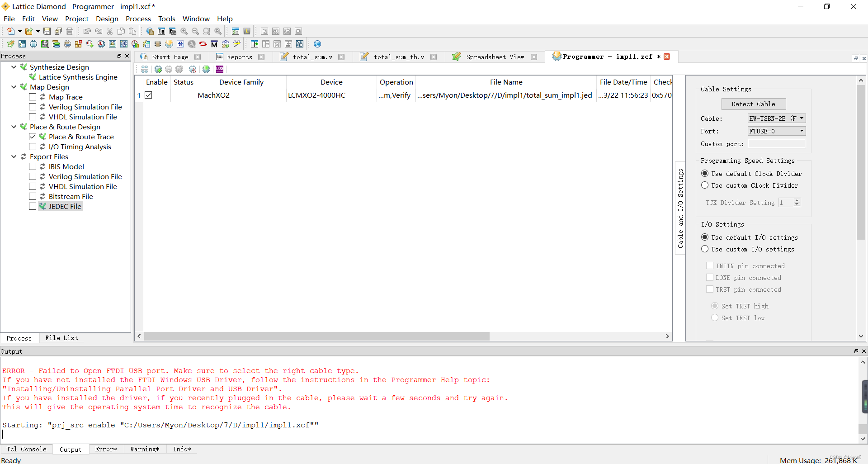Click the Program Device green arrow icon

(x=206, y=69)
